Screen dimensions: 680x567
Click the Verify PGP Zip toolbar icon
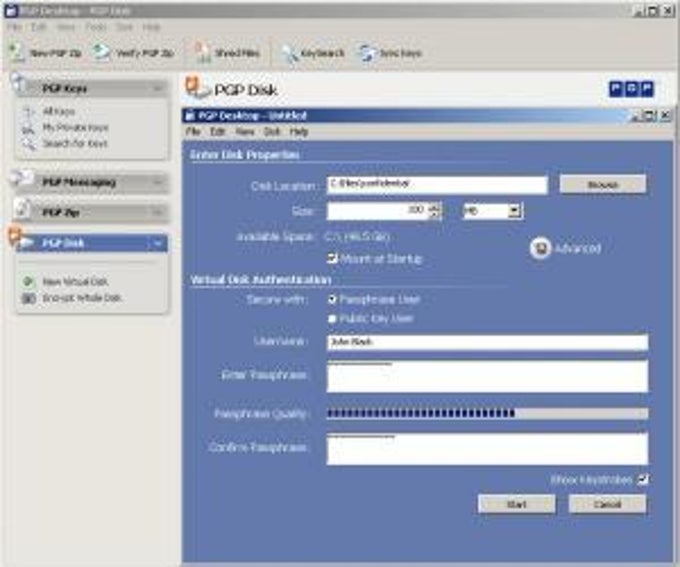100,53
